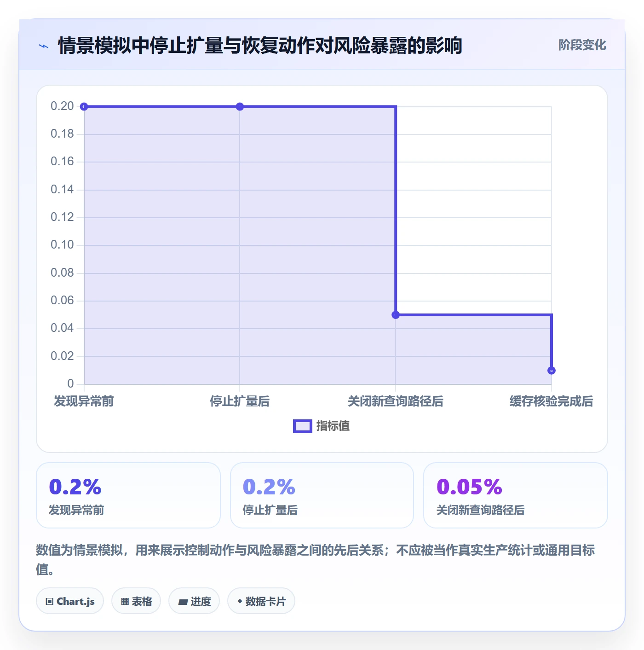Click the 缓存核验完成后 data point near 0.01
This screenshot has height=650, width=644.
[552, 371]
